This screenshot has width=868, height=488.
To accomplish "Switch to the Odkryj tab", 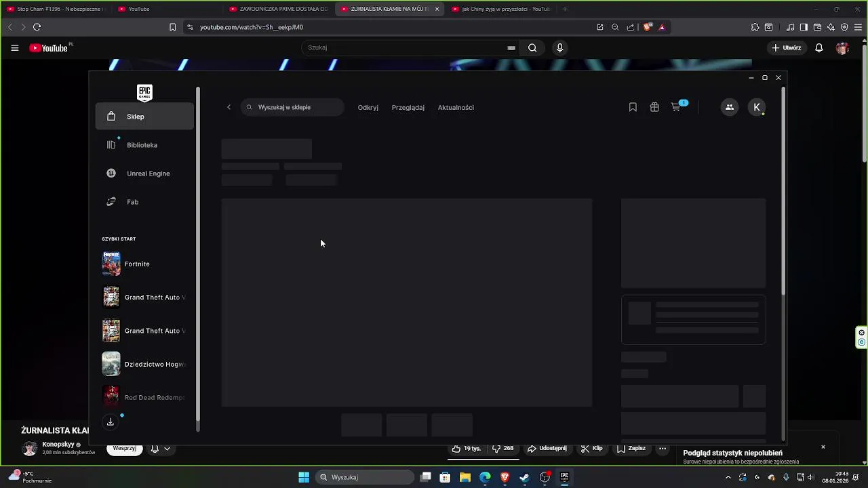I will 368,107.
